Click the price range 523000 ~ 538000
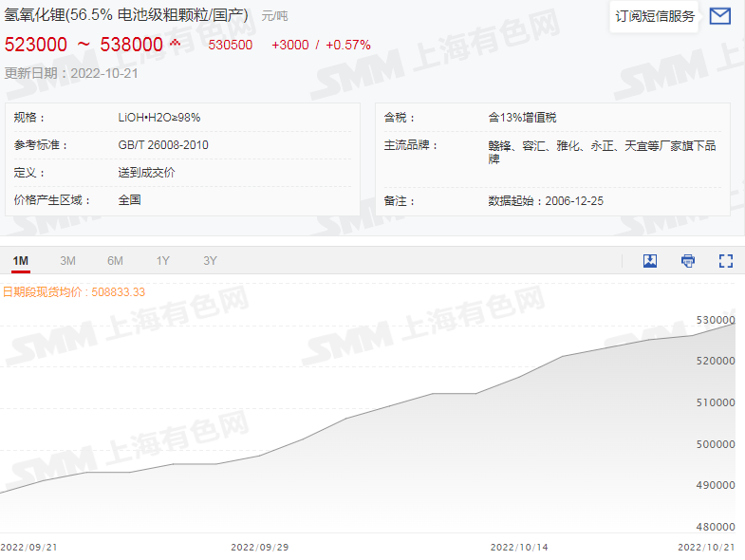 84,45
